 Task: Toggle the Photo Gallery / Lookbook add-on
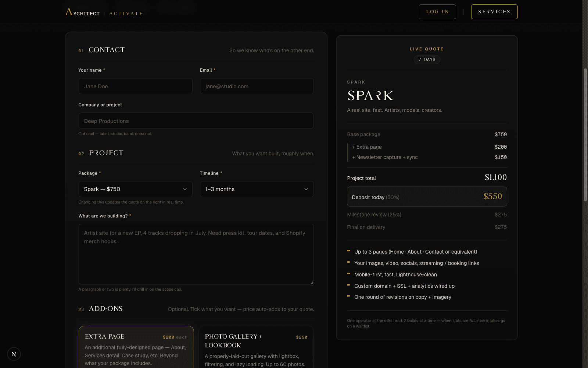[x=256, y=347]
